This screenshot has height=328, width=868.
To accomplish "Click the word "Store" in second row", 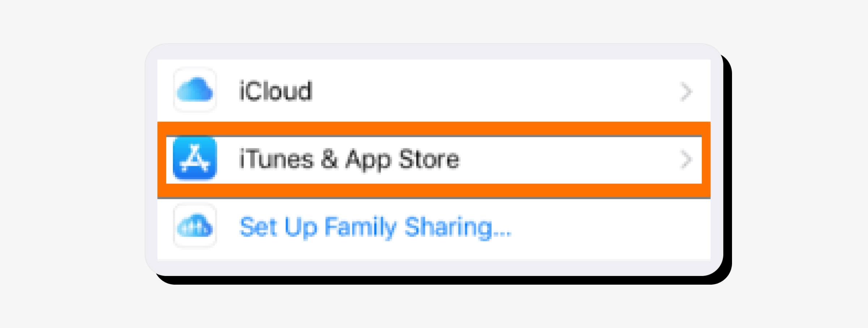I will point(429,159).
